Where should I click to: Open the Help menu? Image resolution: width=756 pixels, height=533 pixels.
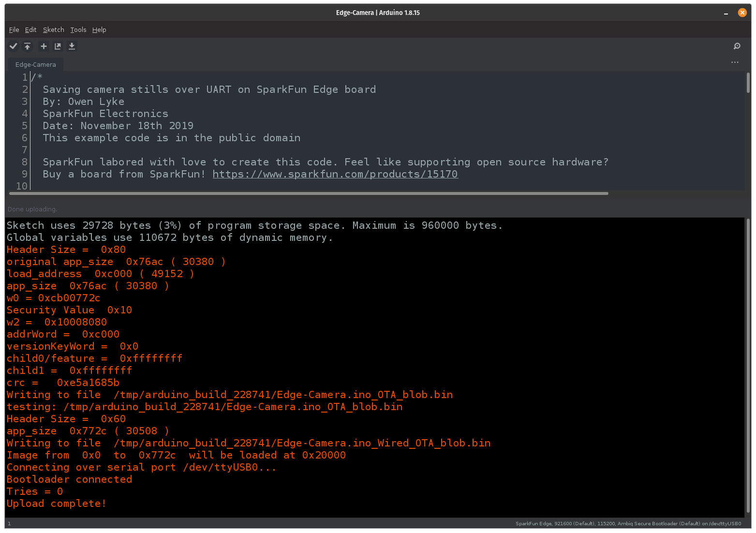point(99,30)
